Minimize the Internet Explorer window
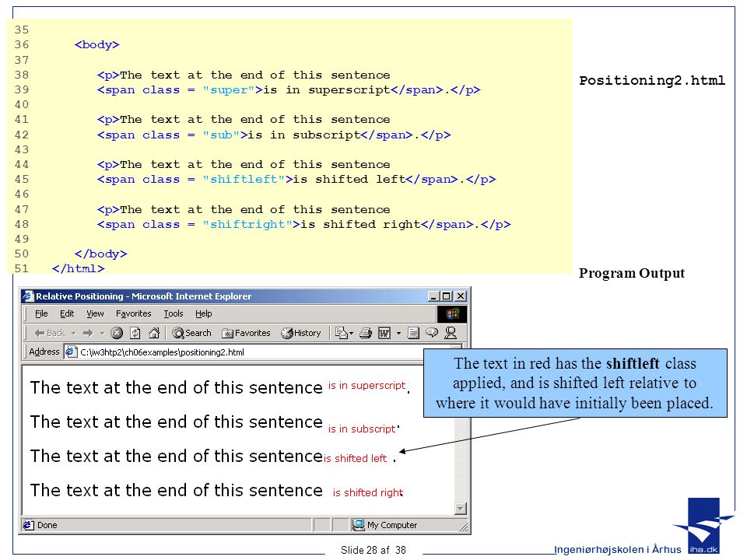The image size is (747, 560). point(433,296)
